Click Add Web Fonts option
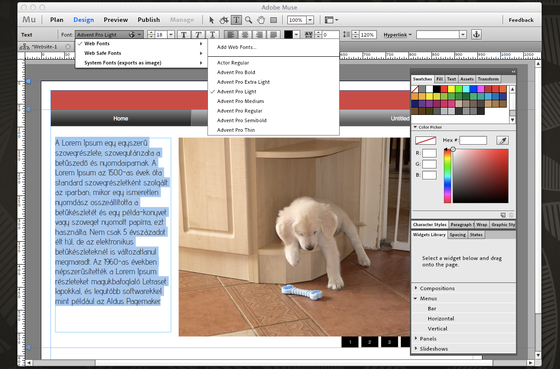The height and width of the screenshot is (369, 560). coord(236,47)
